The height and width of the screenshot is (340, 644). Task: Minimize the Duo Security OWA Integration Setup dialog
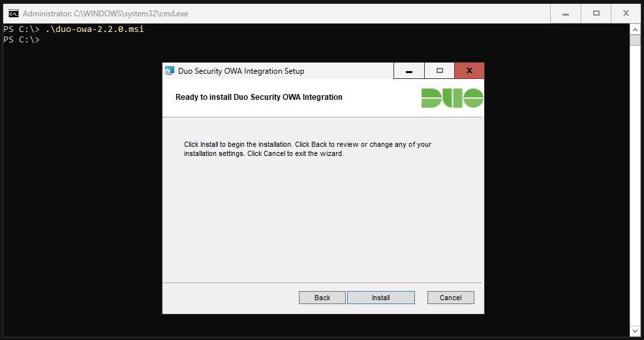(x=408, y=70)
